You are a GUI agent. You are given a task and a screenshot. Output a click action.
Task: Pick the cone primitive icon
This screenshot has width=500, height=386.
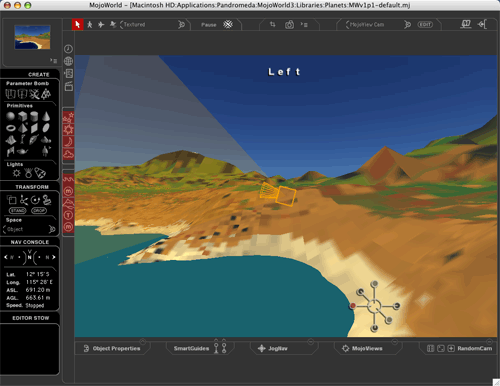pyautogui.click(x=46, y=116)
